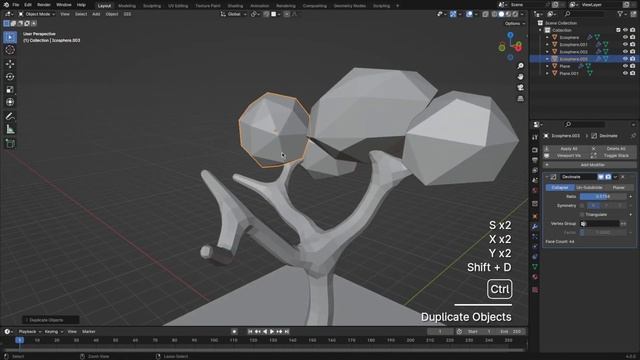The height and width of the screenshot is (360, 640).
Task: Click the Blender logo menu icon
Action: 6,5
